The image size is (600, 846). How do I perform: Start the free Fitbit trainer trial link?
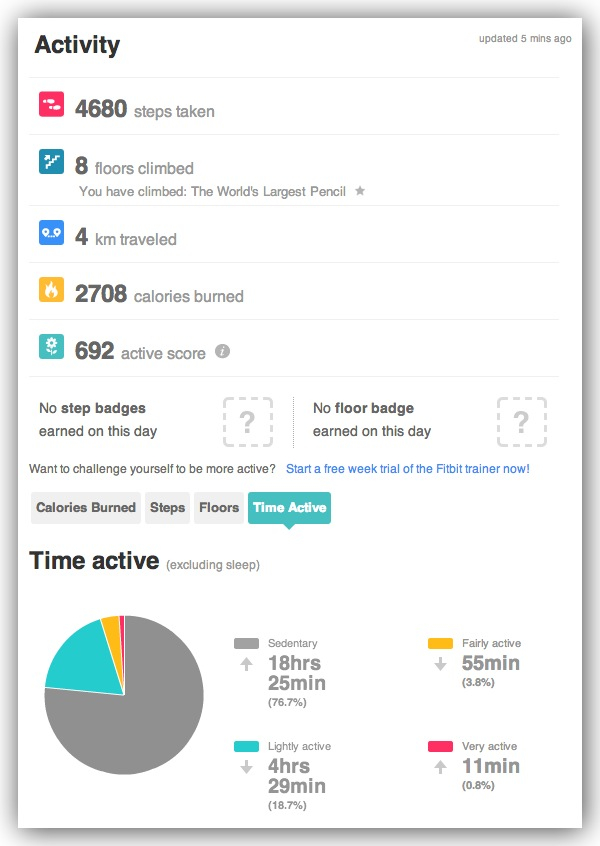(x=407, y=468)
